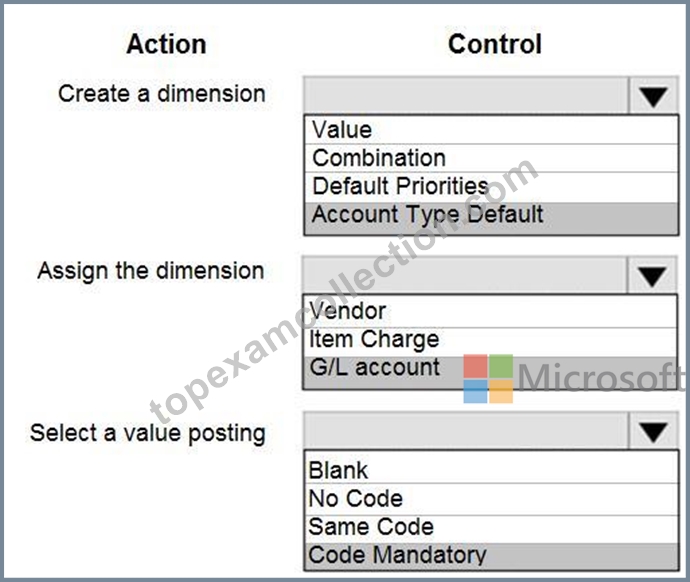Select the Same Code option
The image size is (690, 582).
click(491, 527)
